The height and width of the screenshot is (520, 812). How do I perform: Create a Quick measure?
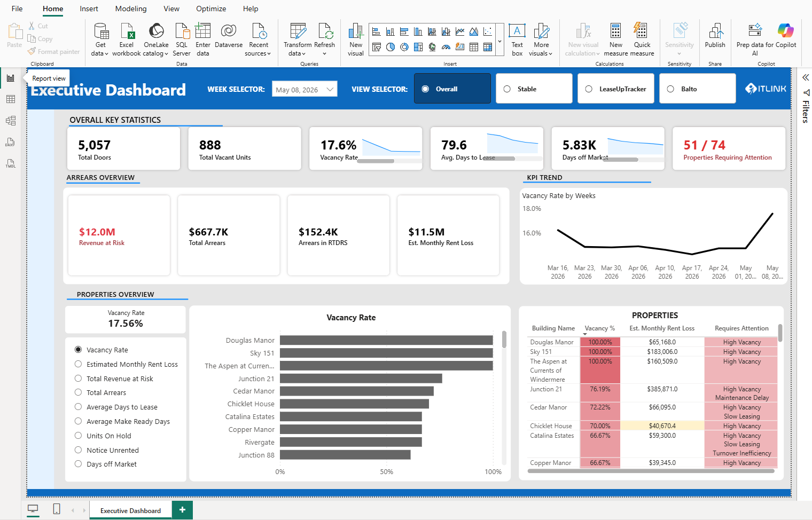[642, 40]
